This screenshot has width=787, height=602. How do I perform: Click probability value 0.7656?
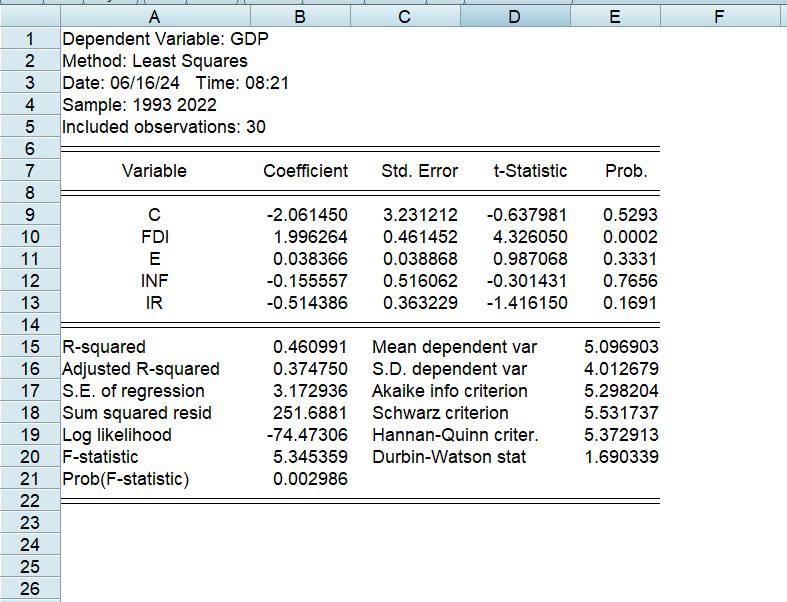click(630, 281)
